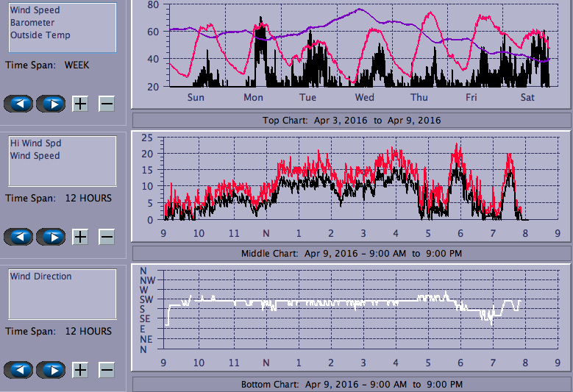
Task: Click the bottom chart's minus button
Action: coord(107,370)
